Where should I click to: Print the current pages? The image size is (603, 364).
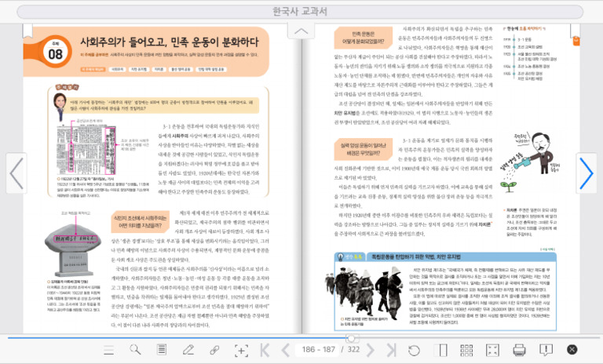[x=519, y=350]
